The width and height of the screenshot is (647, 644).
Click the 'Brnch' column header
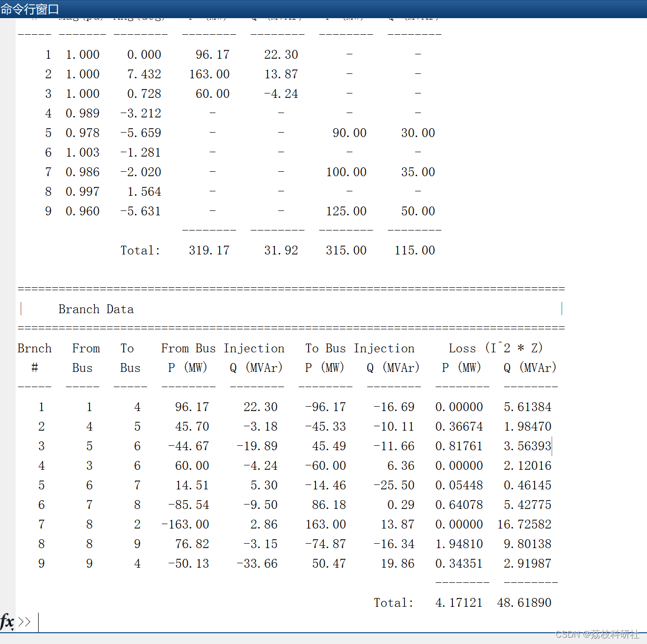point(35,348)
